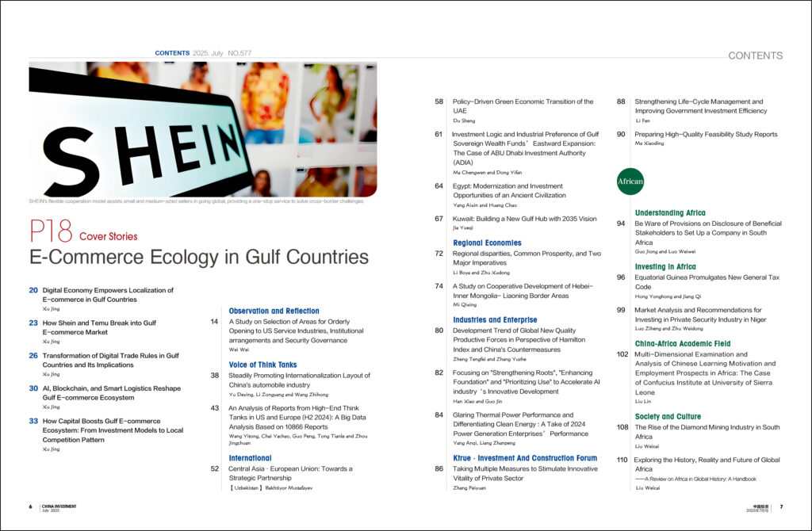Click the Regional Economies section heading
The height and width of the screenshot is (531, 812).
[488, 243]
